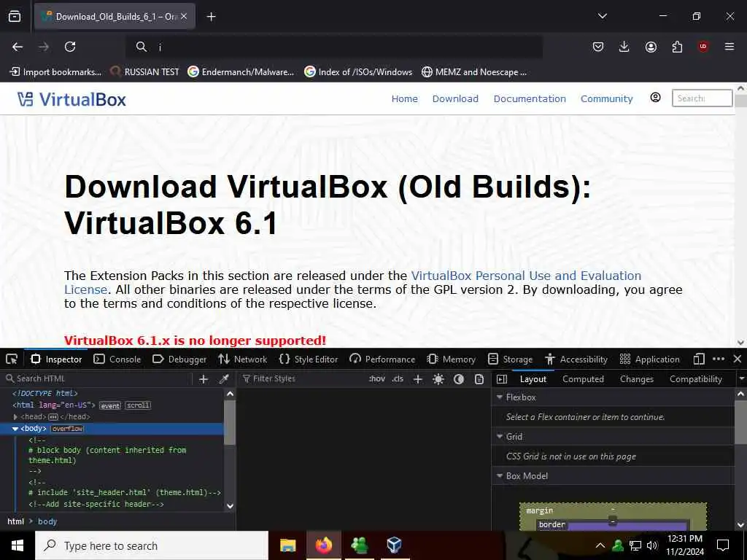Viewport: 747px width, 560px height.
Task: Click the Search HTML field
Action: pyautogui.click(x=98, y=378)
